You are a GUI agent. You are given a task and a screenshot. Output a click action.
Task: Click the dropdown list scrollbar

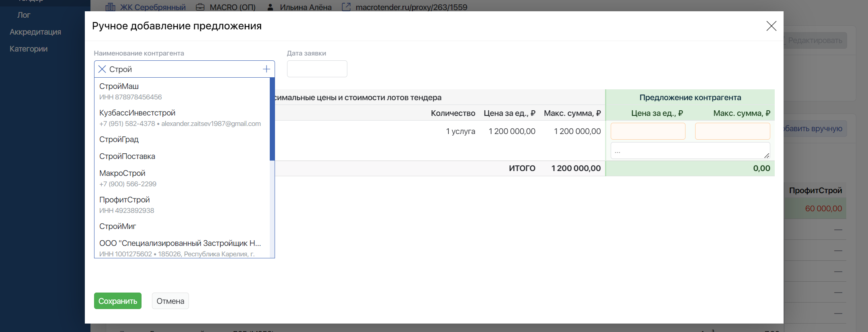coord(272,119)
